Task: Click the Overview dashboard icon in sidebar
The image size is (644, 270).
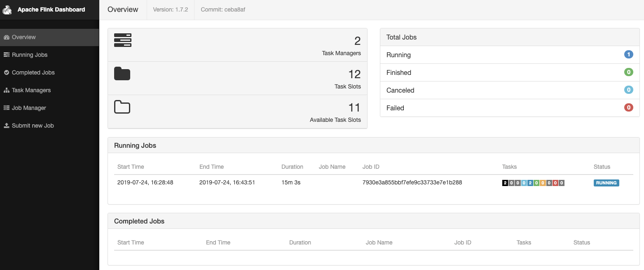Action: pyautogui.click(x=6, y=37)
